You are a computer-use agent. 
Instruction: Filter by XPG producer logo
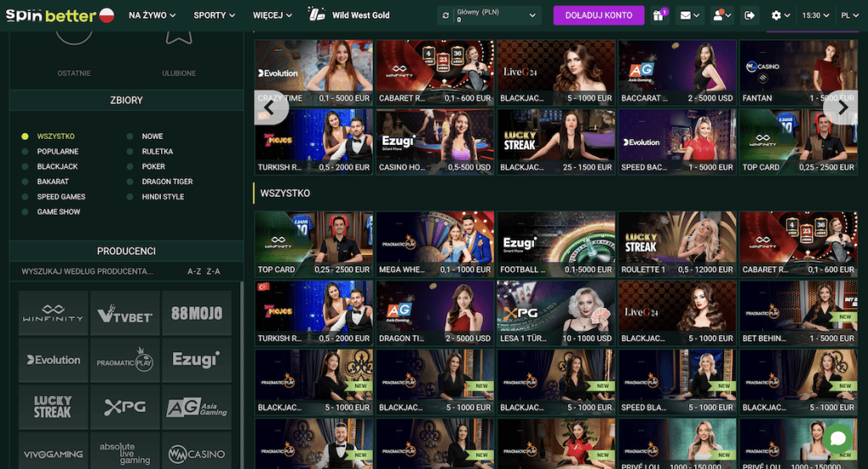(x=125, y=407)
